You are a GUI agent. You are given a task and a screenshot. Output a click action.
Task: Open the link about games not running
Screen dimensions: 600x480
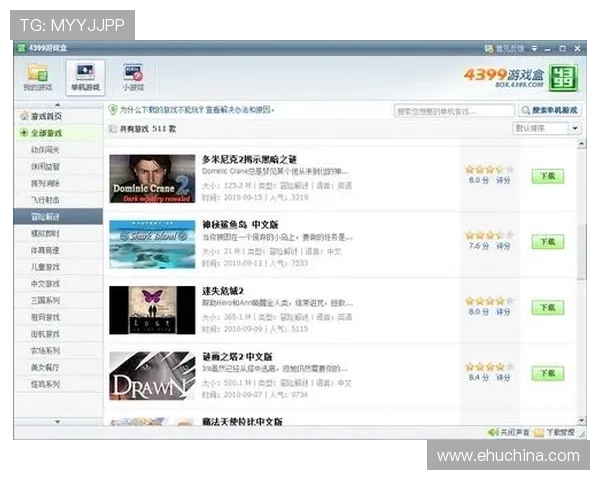click(197, 110)
